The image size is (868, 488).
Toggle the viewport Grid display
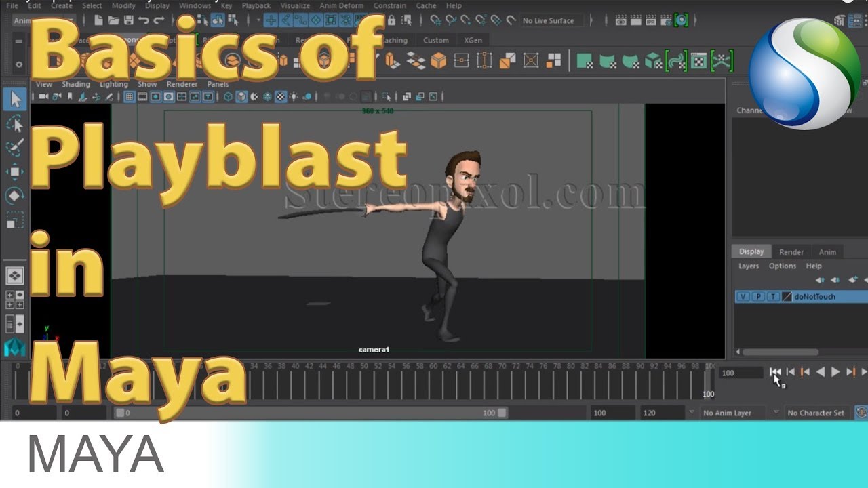click(130, 97)
